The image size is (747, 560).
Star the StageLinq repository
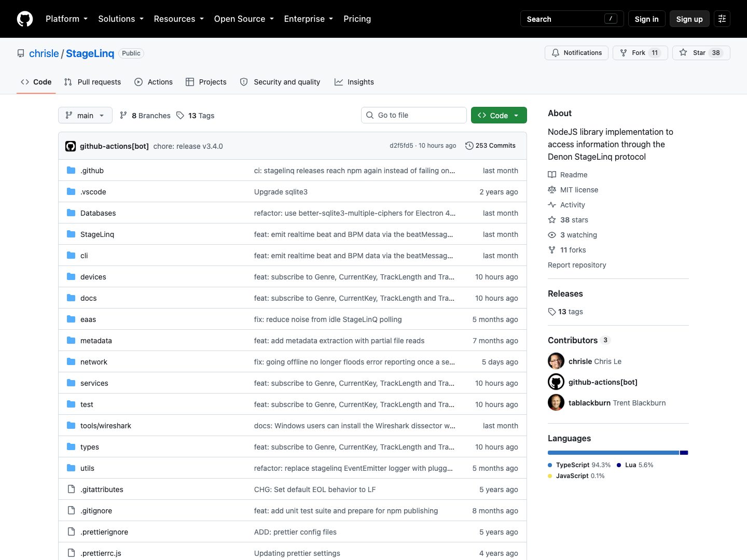coord(701,53)
